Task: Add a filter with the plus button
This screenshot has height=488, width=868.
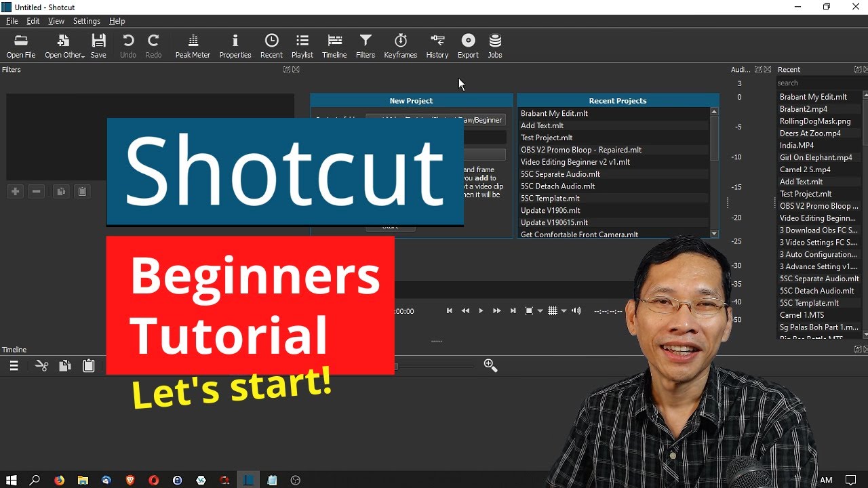Action: (x=15, y=192)
